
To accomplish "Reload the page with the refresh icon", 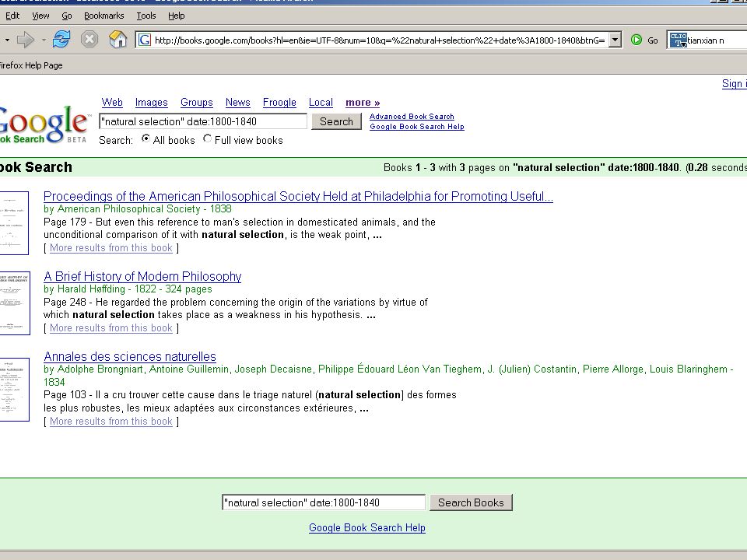I will coord(61,39).
